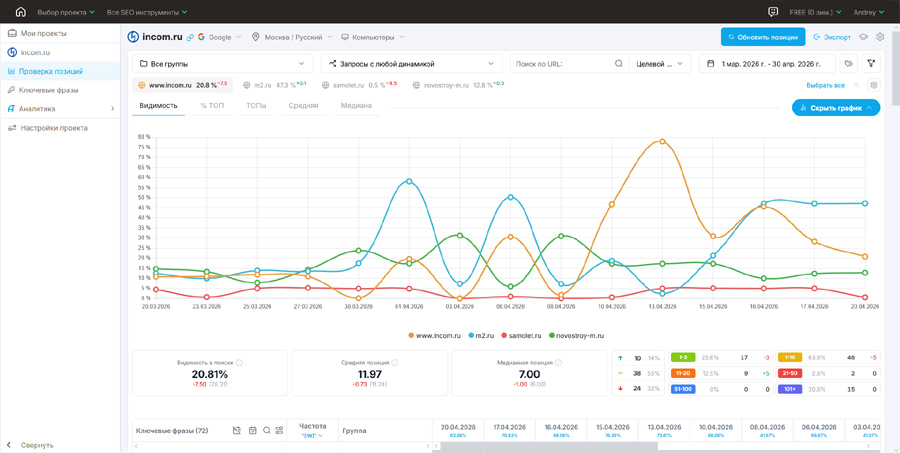
Task: Open the crossed-out calendar icon in table header
Action: [236, 431]
